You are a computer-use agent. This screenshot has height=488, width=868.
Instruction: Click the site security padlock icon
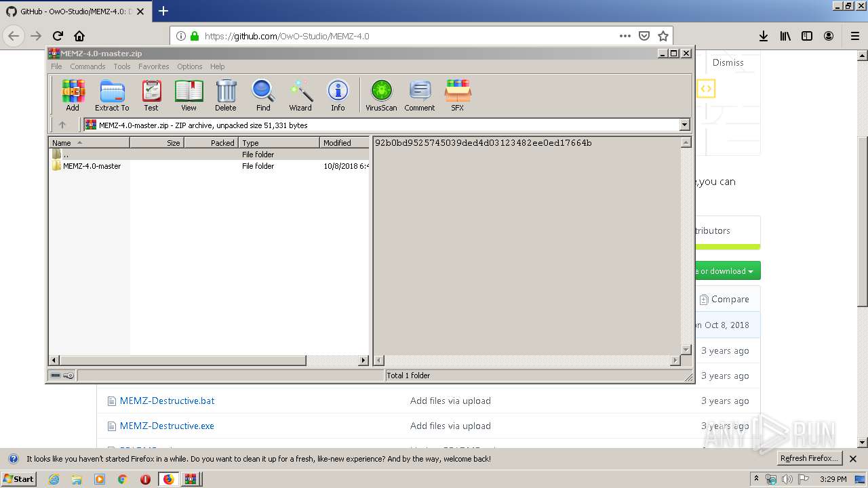click(195, 36)
